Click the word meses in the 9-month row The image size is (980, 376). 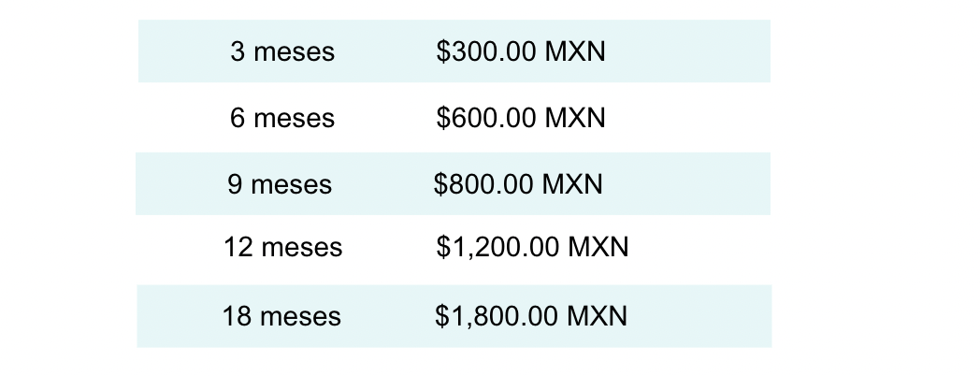[292, 185]
